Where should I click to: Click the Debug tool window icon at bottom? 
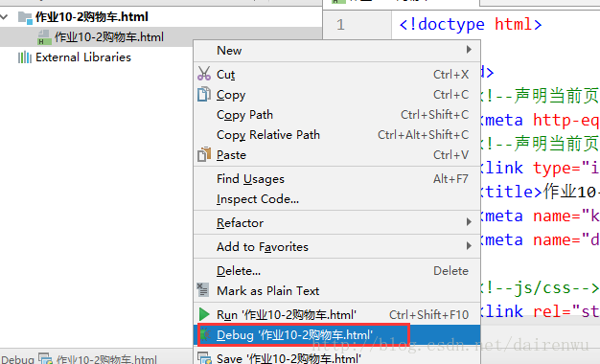(x=45, y=358)
